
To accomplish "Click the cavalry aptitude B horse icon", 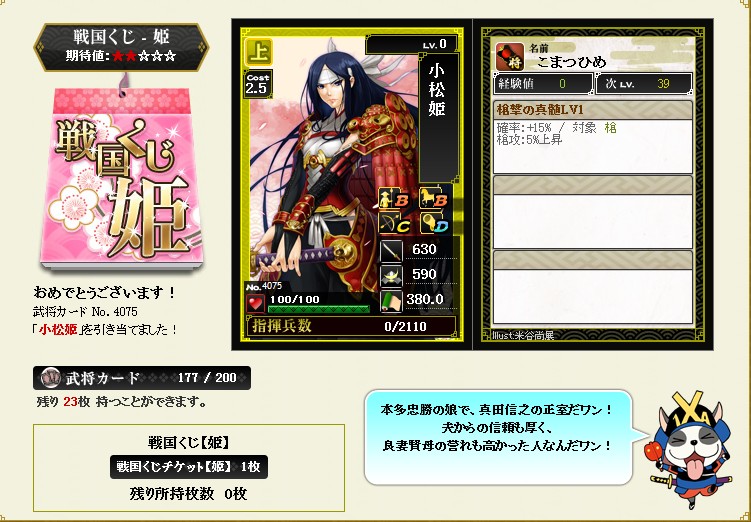I will 433,198.
